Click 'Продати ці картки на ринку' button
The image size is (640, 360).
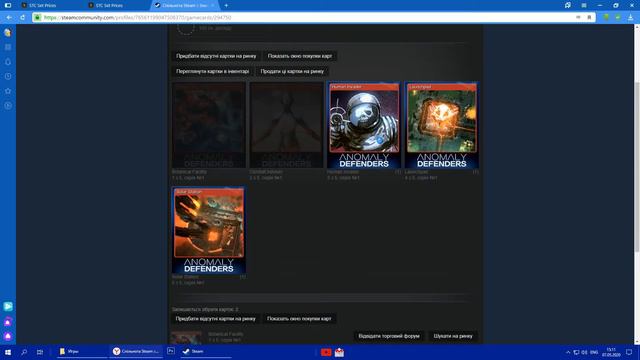(x=292, y=71)
